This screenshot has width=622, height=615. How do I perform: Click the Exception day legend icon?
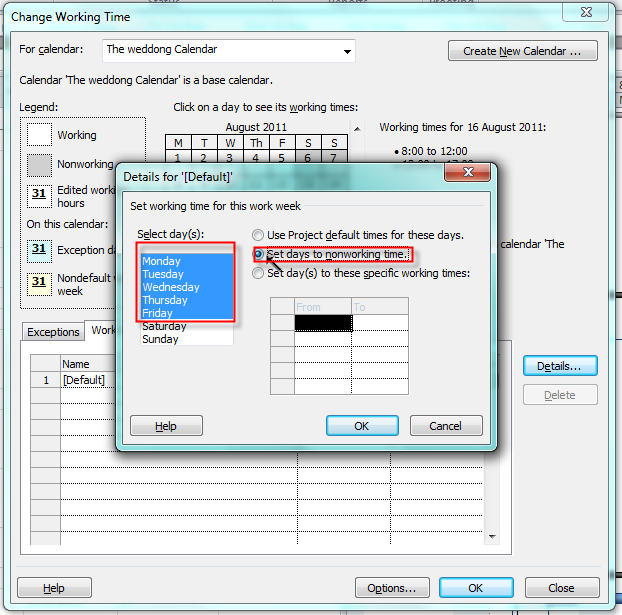(x=39, y=249)
